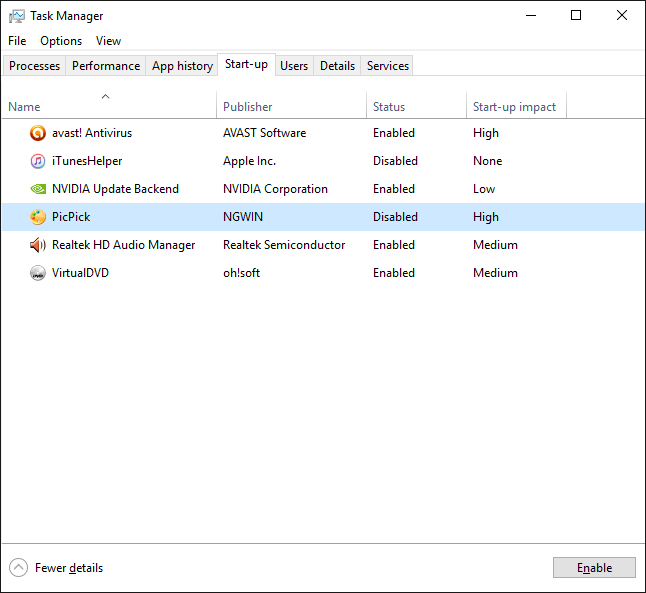Click the iTunesHelper music note icon
Image resolution: width=646 pixels, height=593 pixels.
tap(38, 161)
